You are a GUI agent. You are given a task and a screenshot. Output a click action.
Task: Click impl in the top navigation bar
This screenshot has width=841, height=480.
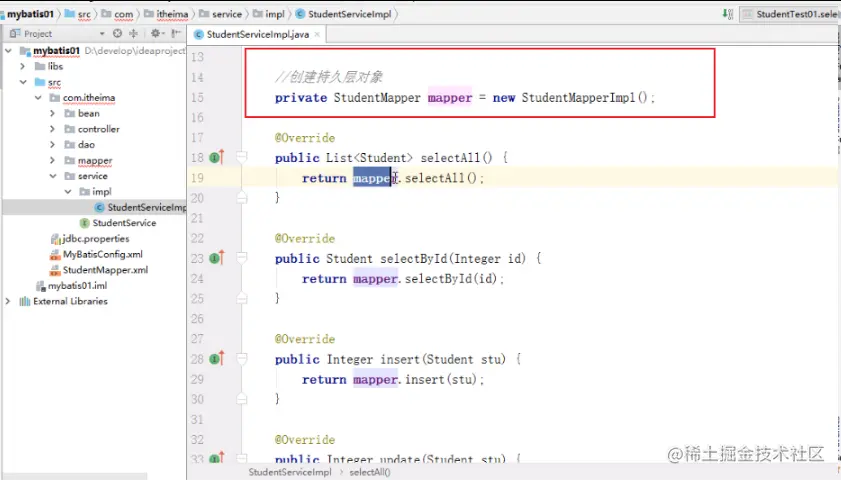[x=275, y=14]
